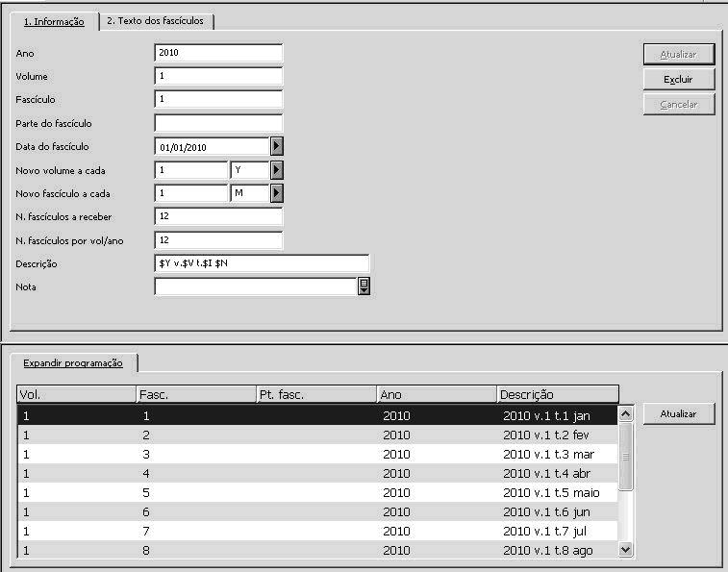Click the Novo fascículo a cada number field
This screenshot has height=572, width=728.
coord(190,193)
